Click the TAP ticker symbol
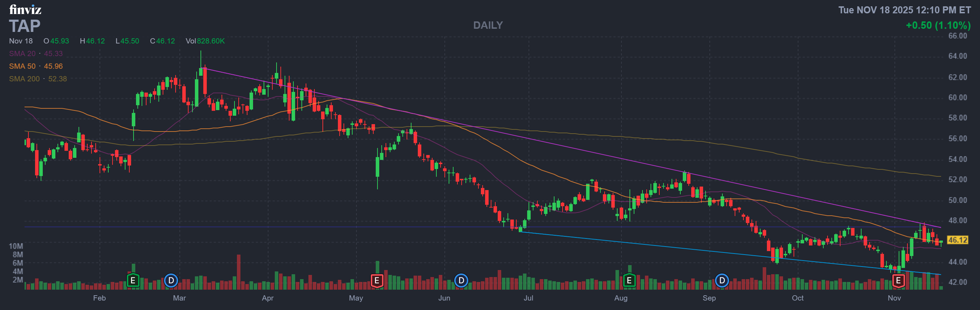Screen dimensions: 980x310 click(x=25, y=26)
